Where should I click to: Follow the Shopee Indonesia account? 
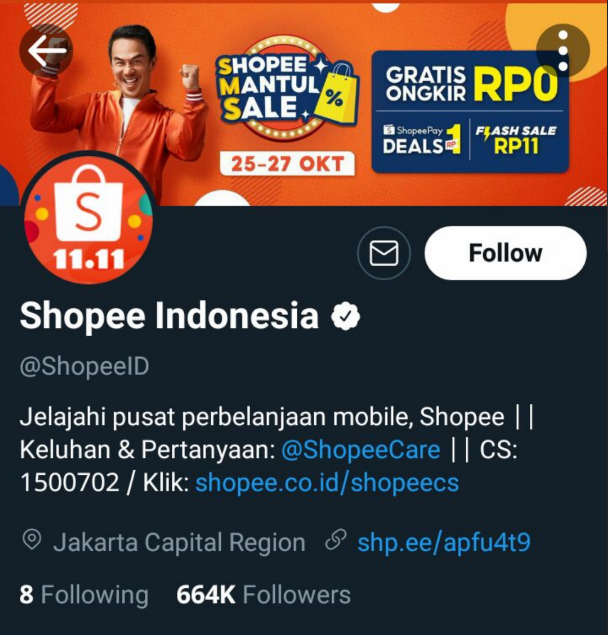click(505, 253)
